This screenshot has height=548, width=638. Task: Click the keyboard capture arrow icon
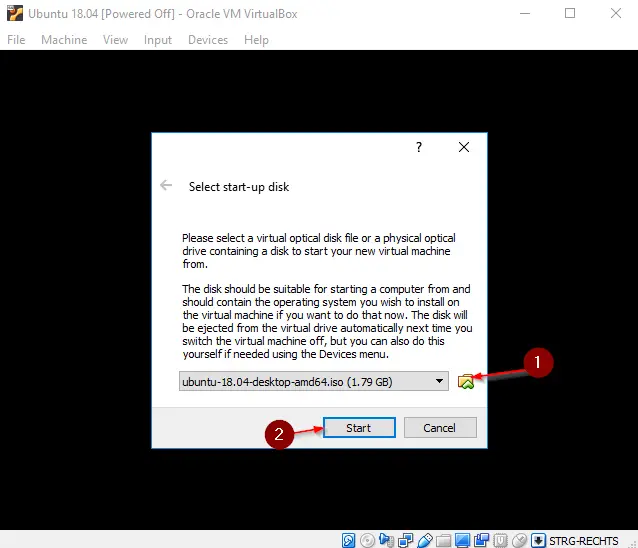(538, 540)
